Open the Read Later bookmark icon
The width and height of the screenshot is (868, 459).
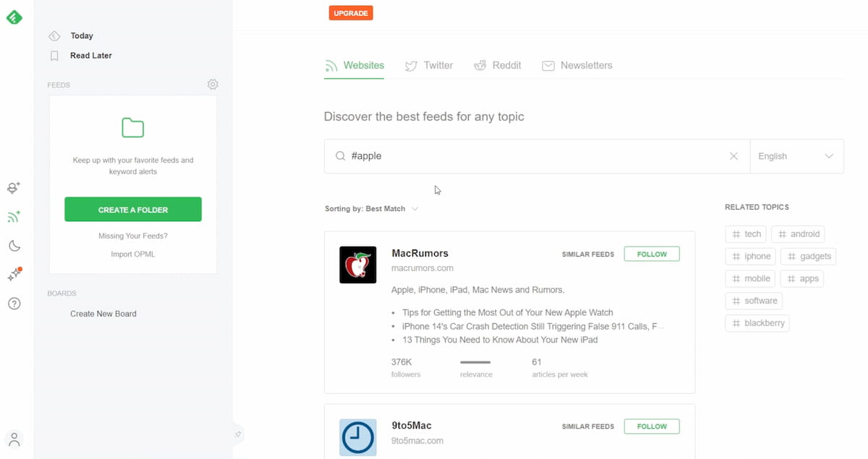54,55
